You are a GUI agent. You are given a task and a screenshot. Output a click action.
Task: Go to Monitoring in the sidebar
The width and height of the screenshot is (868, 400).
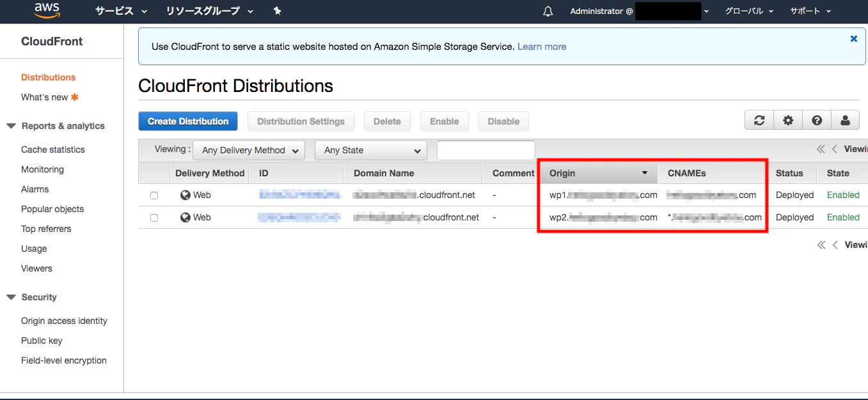[x=42, y=169]
